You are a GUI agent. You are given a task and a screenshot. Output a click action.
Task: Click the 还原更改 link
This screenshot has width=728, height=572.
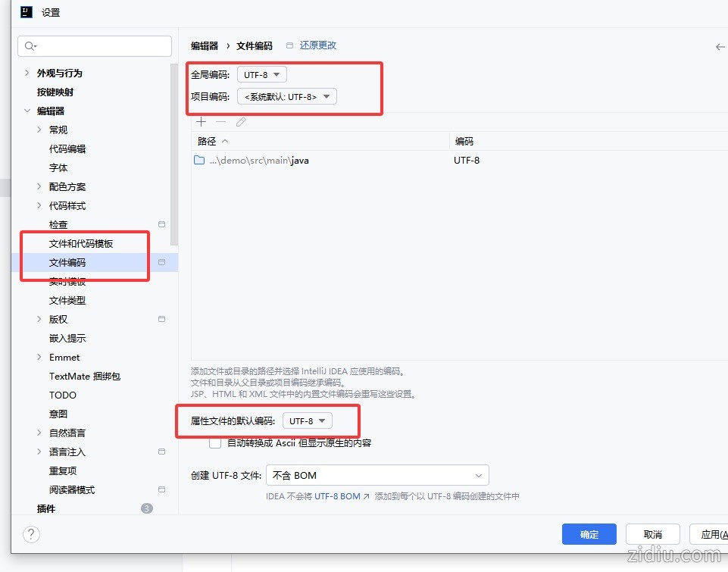click(317, 45)
